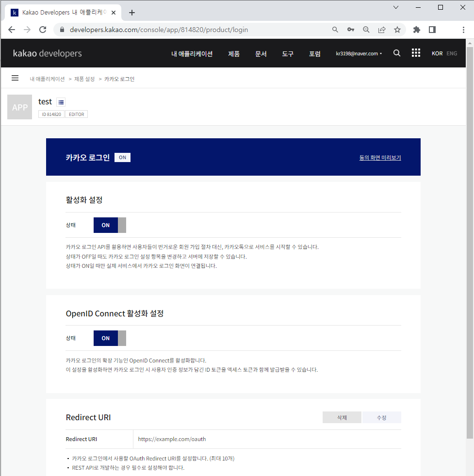Toggle browser side panel
Screen dimensions: 474x476
click(x=432, y=30)
